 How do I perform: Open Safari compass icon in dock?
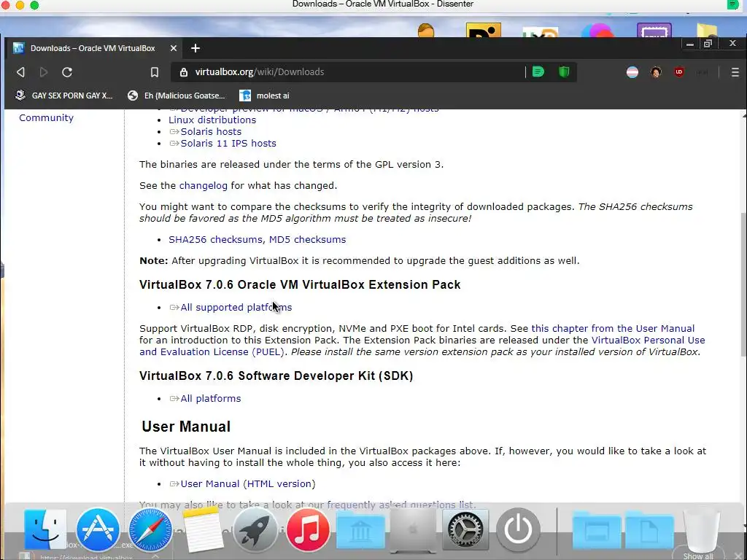150,529
